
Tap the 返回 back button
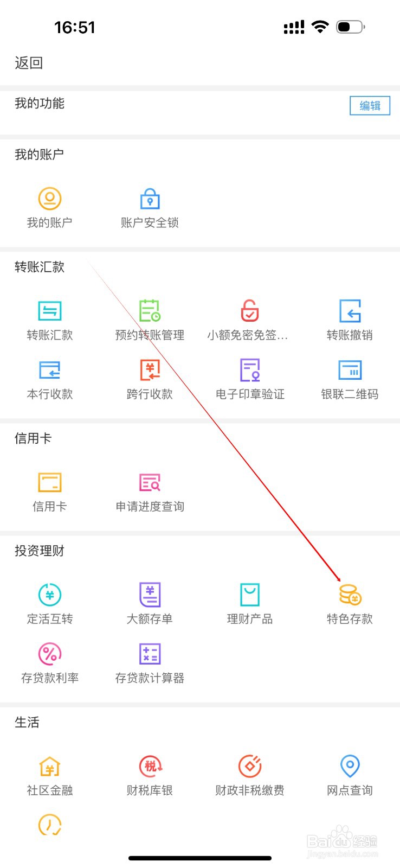point(29,63)
